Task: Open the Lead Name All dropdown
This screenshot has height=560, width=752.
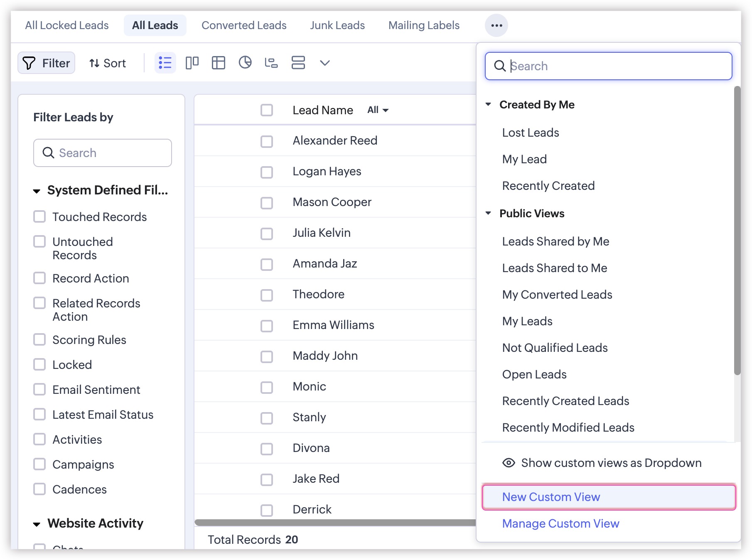Action: click(378, 110)
